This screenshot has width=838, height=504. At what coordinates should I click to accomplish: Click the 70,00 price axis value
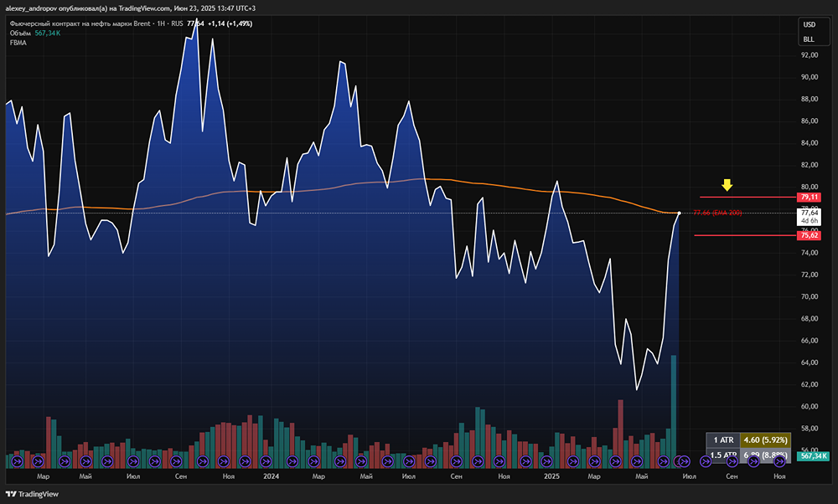pyautogui.click(x=810, y=296)
